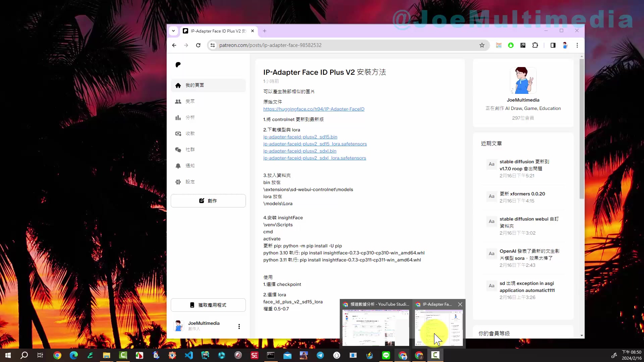Toggle the browser side panel
Image resolution: width=644 pixels, height=362 pixels.
pos(553,45)
